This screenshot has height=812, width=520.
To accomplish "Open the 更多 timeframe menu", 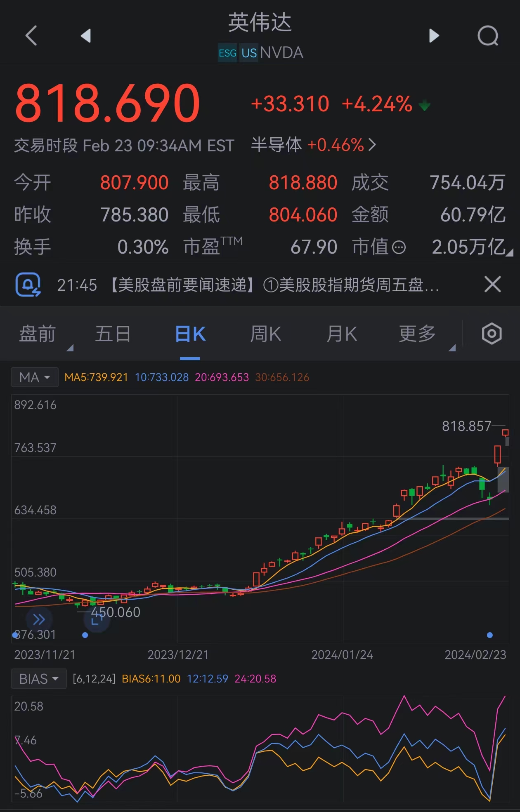I will click(417, 334).
